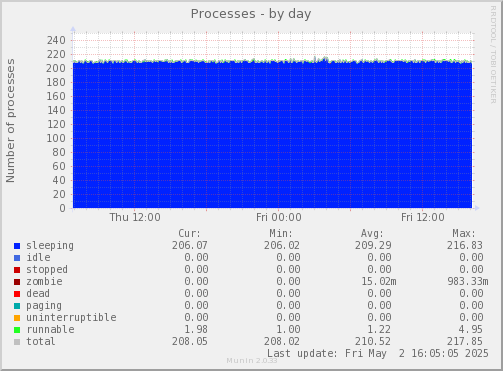Click the runnable average value 1.22
Screen dimensions: 503x371
pyautogui.click(x=379, y=329)
